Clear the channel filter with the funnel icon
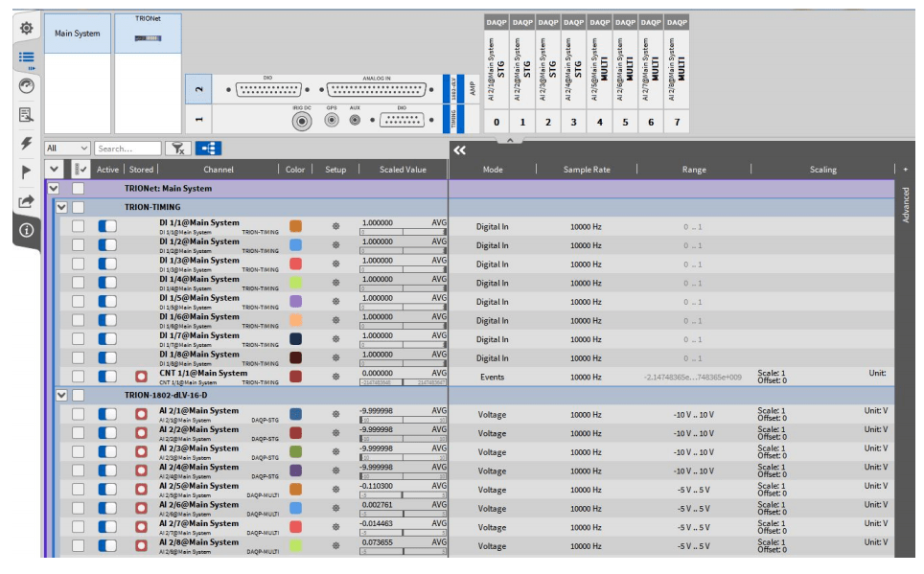The height and width of the screenshot is (574, 924). (177, 149)
